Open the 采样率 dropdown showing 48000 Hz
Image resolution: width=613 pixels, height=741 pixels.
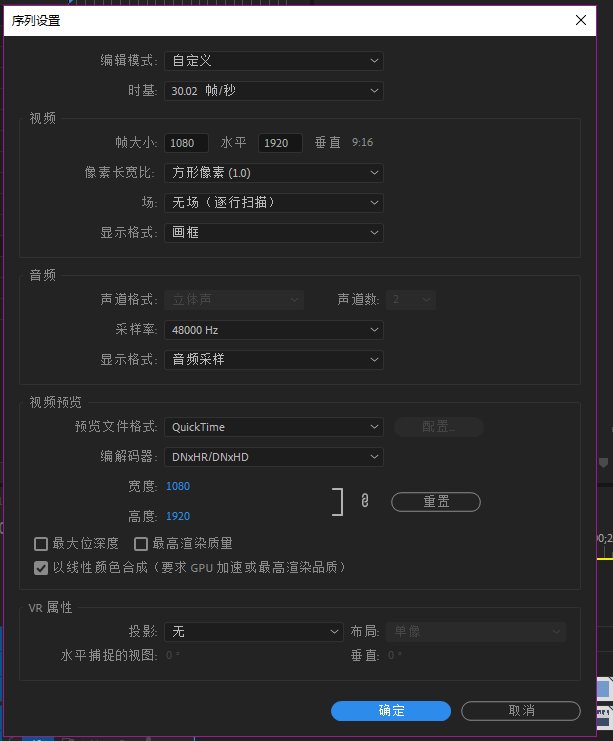coord(274,330)
